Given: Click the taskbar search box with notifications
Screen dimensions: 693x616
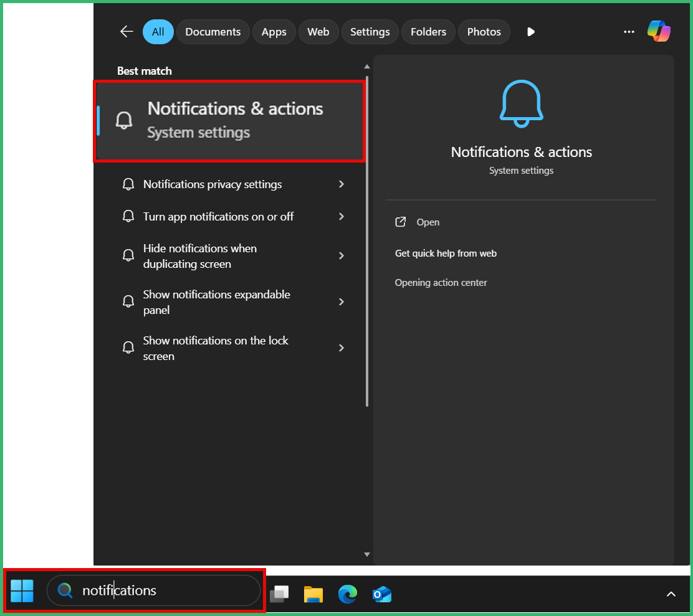Looking at the screenshot, I should [154, 590].
